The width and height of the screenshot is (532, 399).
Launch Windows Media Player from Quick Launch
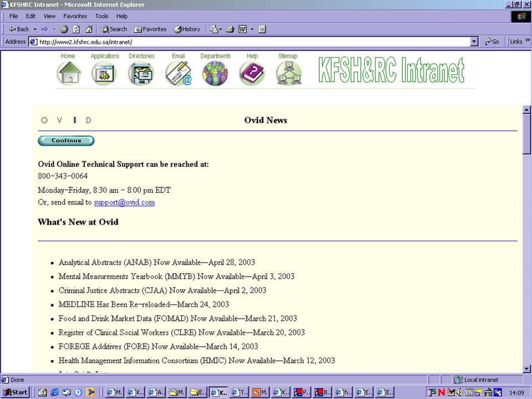tap(90, 392)
